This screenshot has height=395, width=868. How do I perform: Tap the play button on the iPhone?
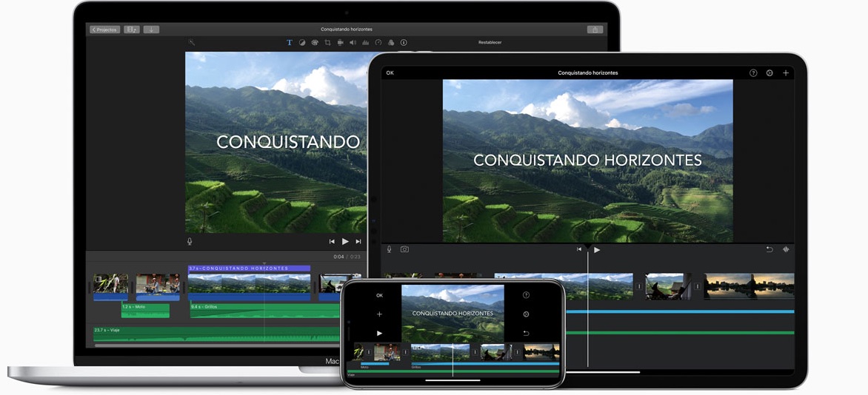pos(379,333)
